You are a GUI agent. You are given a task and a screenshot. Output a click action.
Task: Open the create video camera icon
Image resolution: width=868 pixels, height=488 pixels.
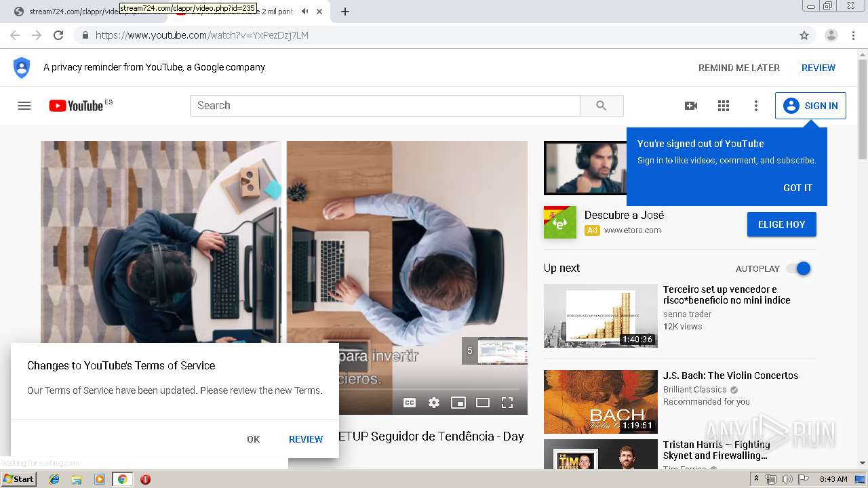point(691,106)
